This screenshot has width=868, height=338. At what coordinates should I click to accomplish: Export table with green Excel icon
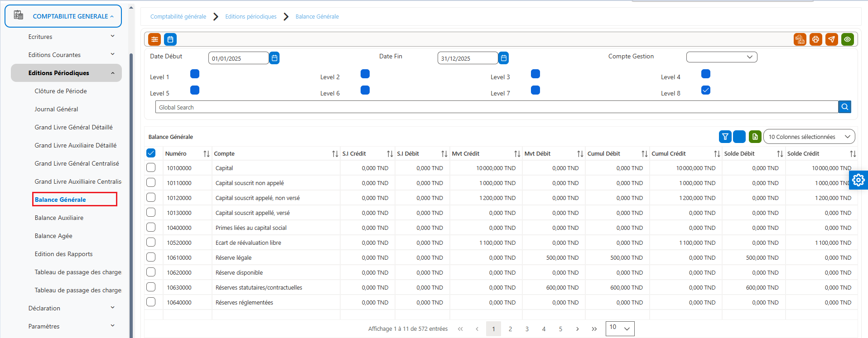755,137
